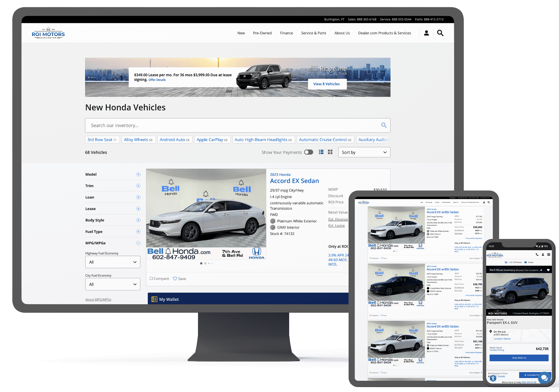This screenshot has height=392, width=559.
Task: Open the hamburger menu on the phone screen
Action: coord(548,254)
